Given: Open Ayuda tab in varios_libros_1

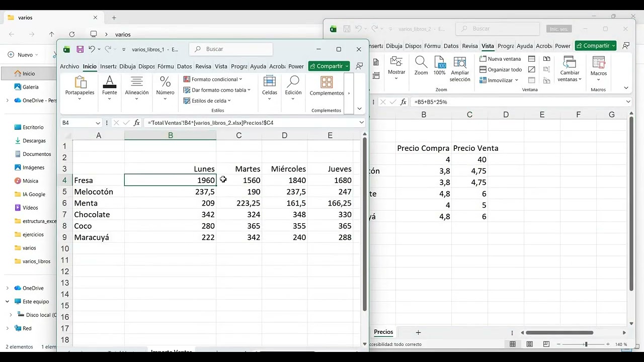Looking at the screenshot, I should (x=258, y=66).
